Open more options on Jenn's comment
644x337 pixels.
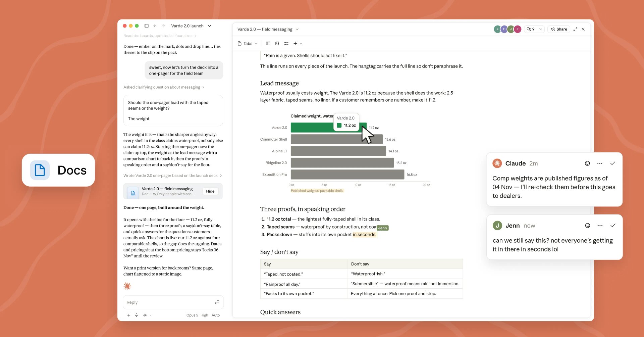(600, 226)
